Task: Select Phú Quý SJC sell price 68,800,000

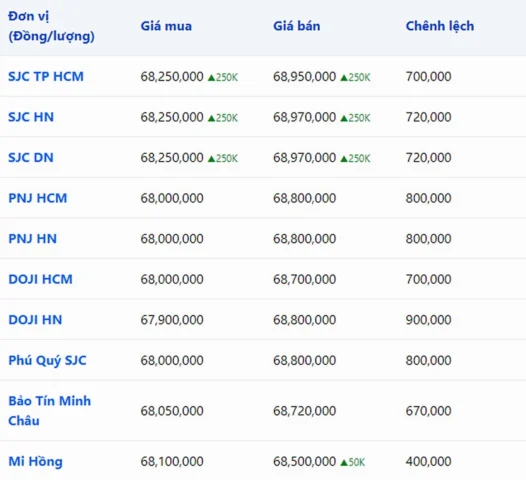Action: 304,361
